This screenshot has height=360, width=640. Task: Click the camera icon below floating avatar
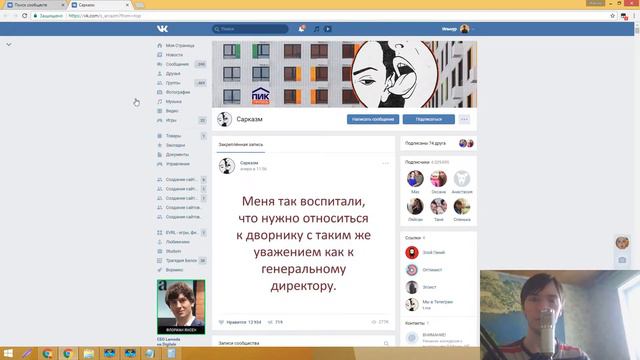(x=622, y=260)
